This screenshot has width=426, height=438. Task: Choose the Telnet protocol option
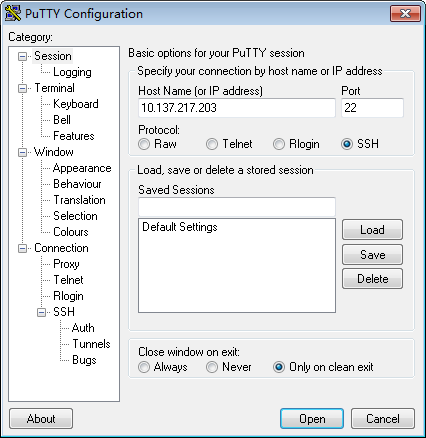212,144
